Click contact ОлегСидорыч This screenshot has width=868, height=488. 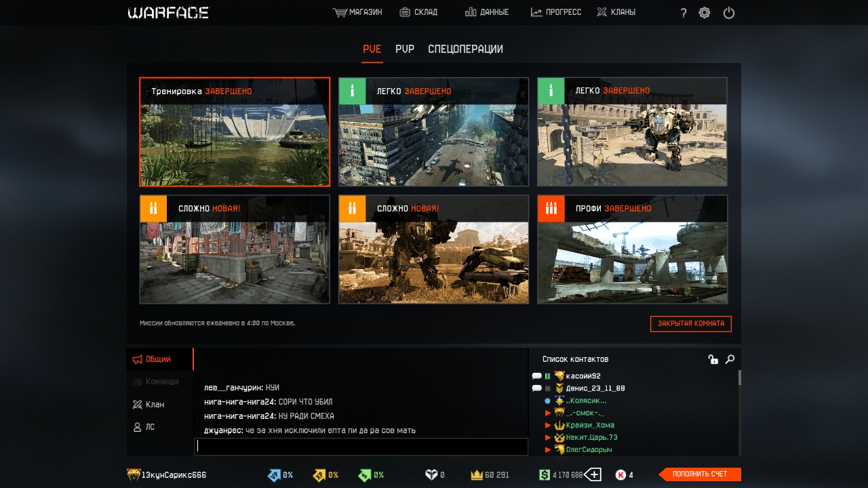(x=589, y=449)
